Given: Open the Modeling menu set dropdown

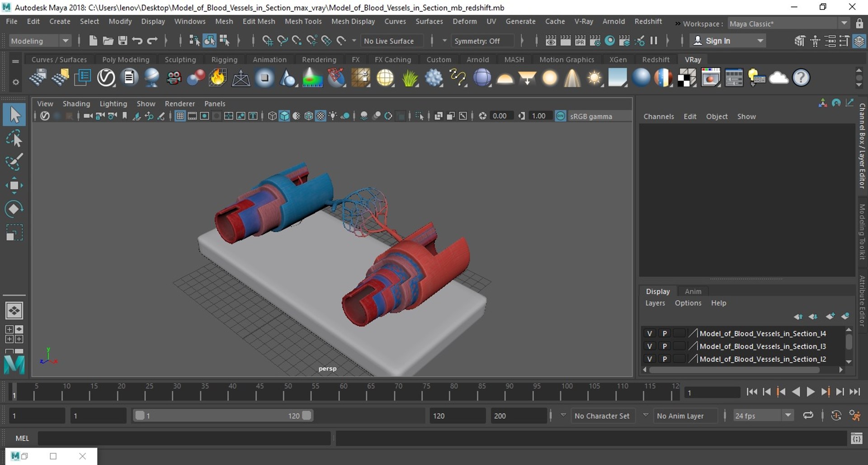Looking at the screenshot, I should coord(39,41).
